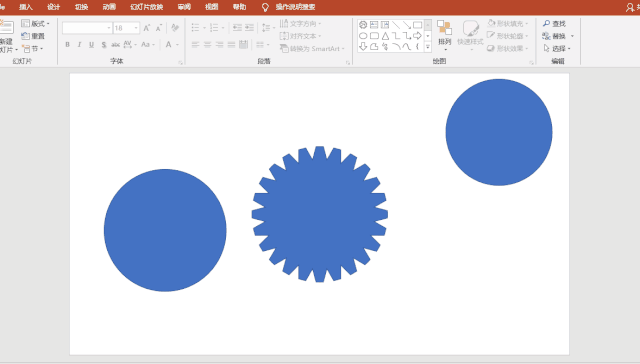Open the 版式 (Layout) dropdown

point(36,23)
